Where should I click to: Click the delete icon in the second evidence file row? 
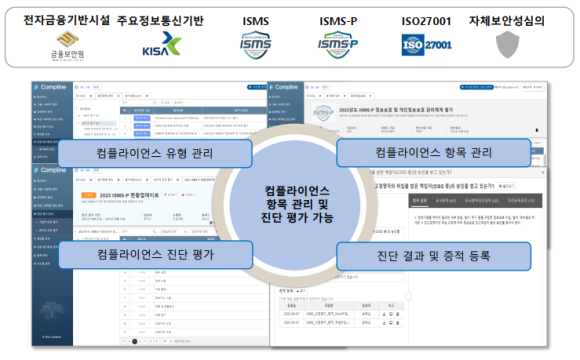click(x=398, y=323)
